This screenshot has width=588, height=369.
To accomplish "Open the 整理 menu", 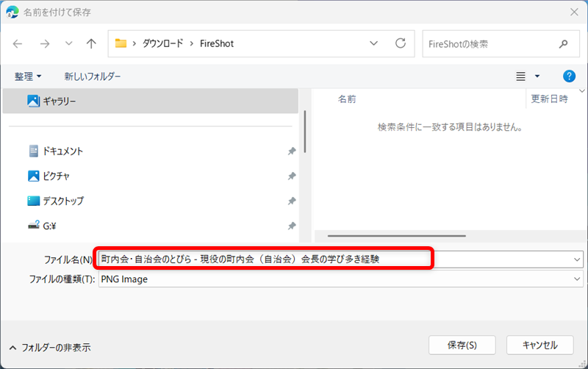I will coord(28,76).
